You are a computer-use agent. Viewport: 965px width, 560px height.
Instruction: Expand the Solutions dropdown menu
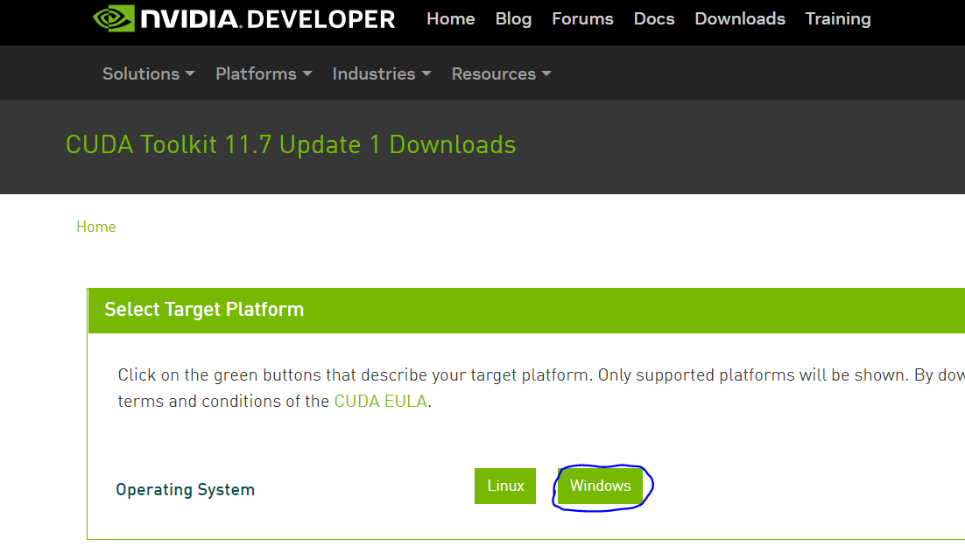(x=148, y=73)
